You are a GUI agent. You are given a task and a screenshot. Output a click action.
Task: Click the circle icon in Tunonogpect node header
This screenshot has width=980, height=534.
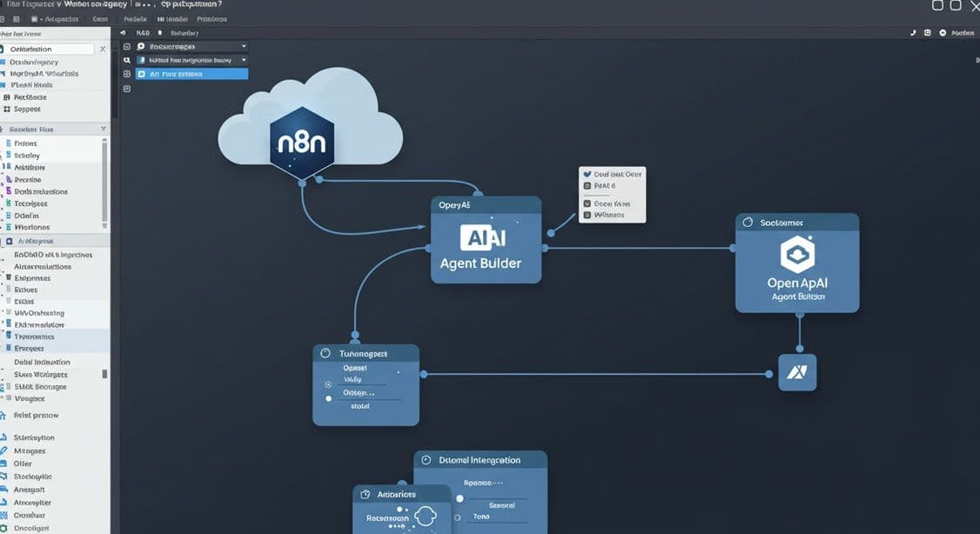pos(326,354)
